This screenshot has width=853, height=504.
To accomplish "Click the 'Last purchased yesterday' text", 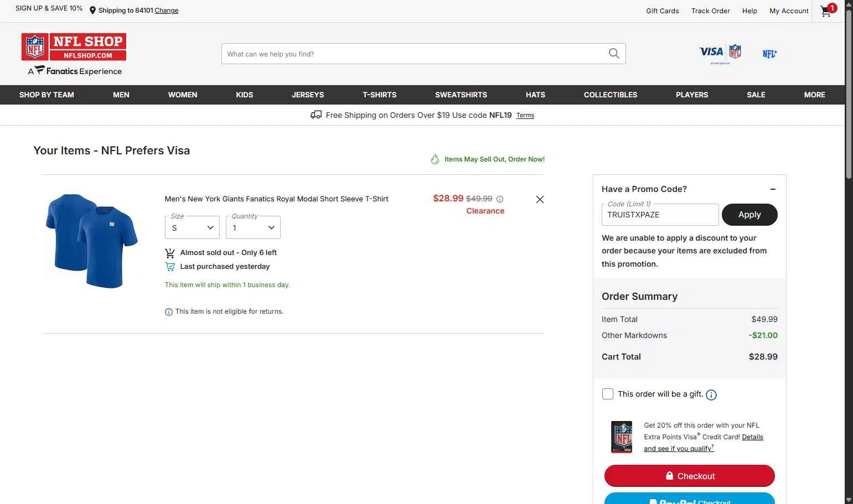I will click(225, 267).
